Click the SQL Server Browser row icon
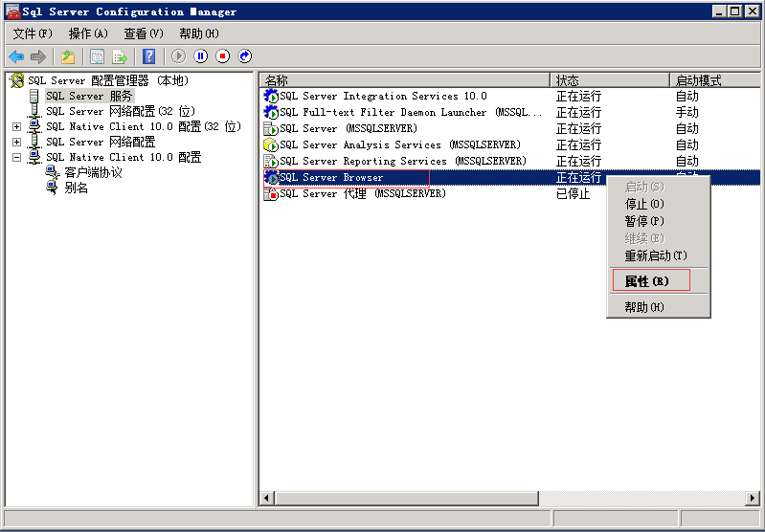This screenshot has height=532, width=765. point(271,178)
